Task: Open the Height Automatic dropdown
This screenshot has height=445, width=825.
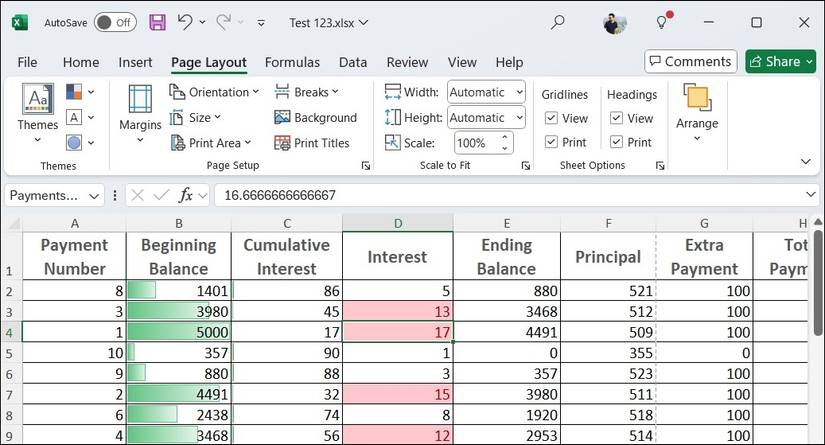Action: coord(519,117)
